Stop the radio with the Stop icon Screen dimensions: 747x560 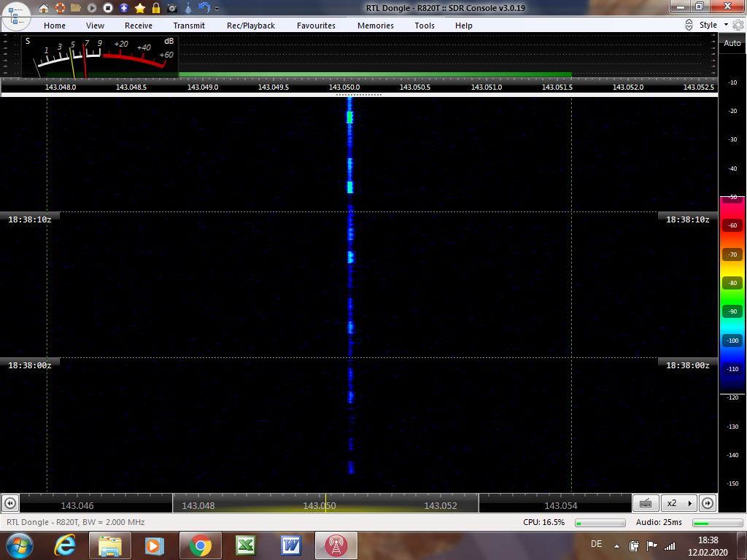(x=108, y=7)
